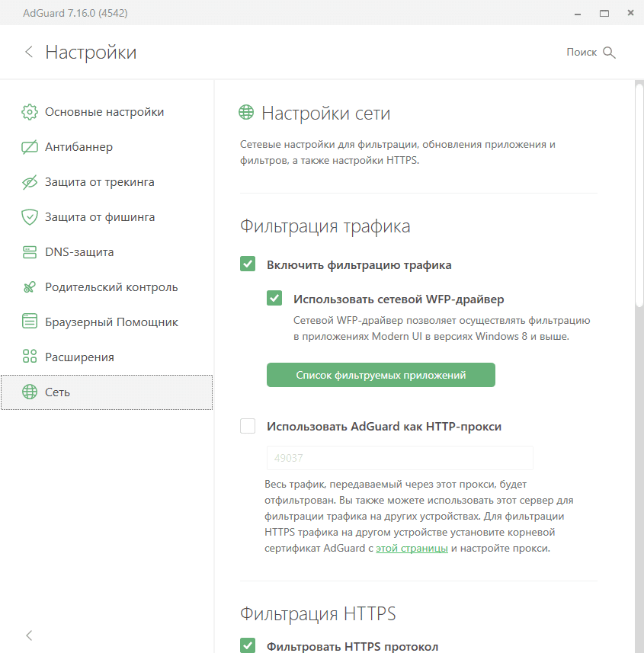This screenshot has width=644, height=653.
Task: Follow the этой страницы certificate link
Action: click(x=412, y=549)
